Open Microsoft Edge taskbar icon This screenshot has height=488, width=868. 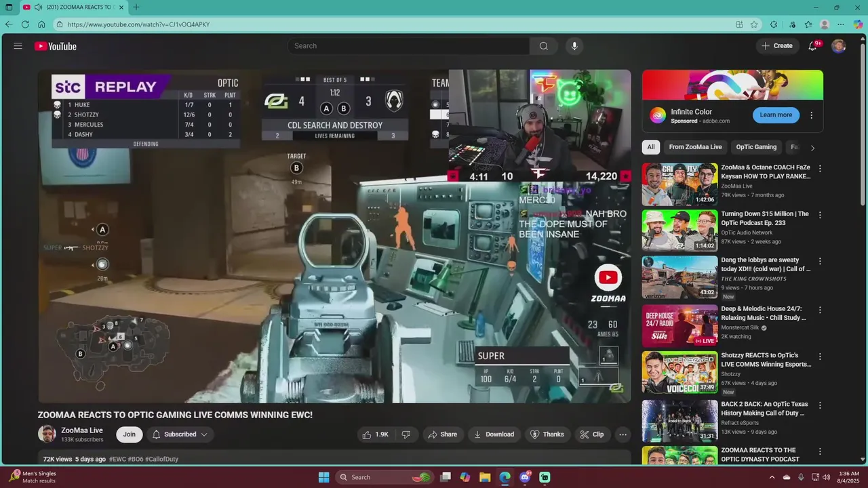(x=505, y=477)
